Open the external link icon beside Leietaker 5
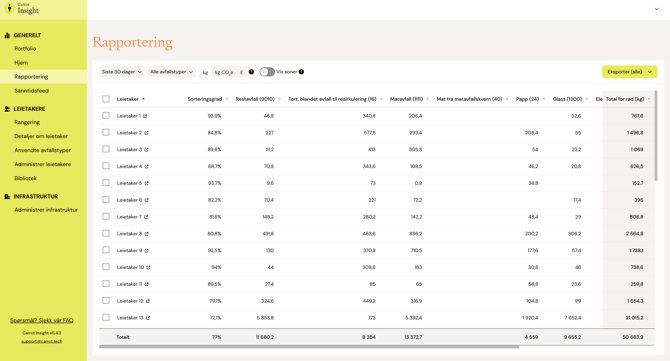Screen dimensions: 670x361 click(146, 183)
